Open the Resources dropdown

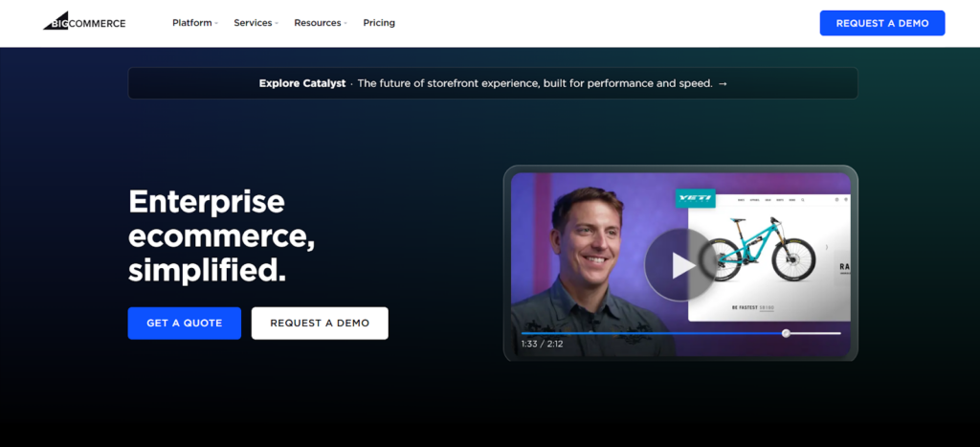(321, 23)
